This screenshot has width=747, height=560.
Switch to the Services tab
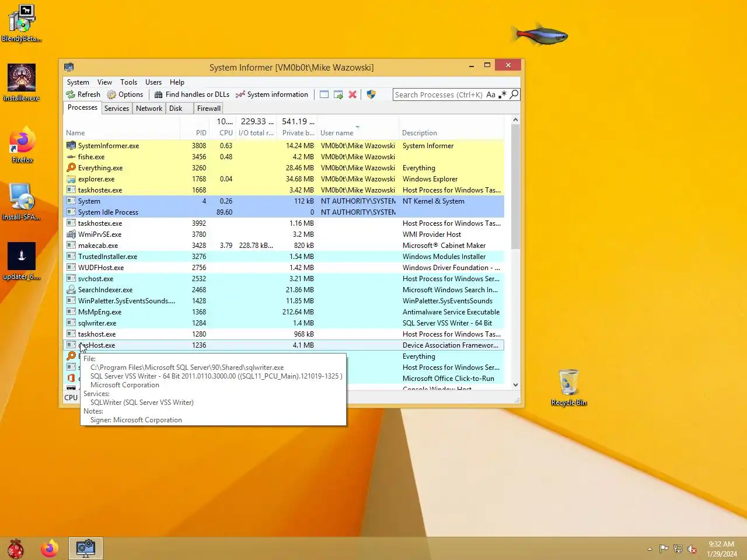117,108
